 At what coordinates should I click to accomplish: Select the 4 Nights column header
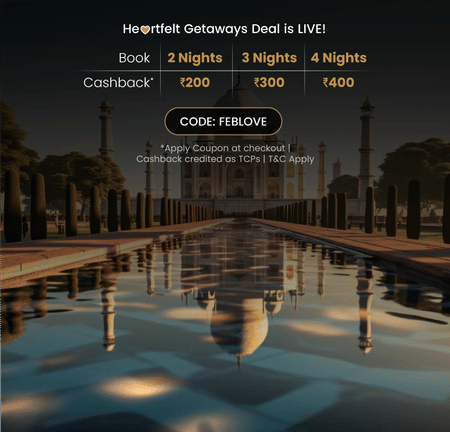coord(339,58)
